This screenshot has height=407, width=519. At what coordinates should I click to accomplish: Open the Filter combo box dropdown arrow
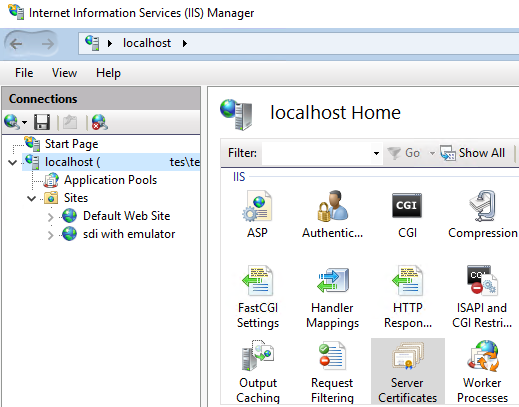tap(376, 153)
